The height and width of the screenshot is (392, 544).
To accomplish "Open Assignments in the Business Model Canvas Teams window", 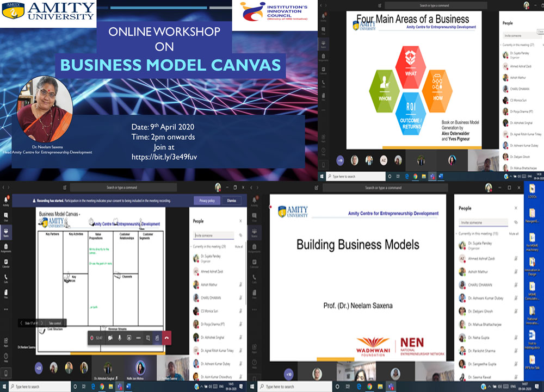I will pyautogui.click(x=6, y=247).
